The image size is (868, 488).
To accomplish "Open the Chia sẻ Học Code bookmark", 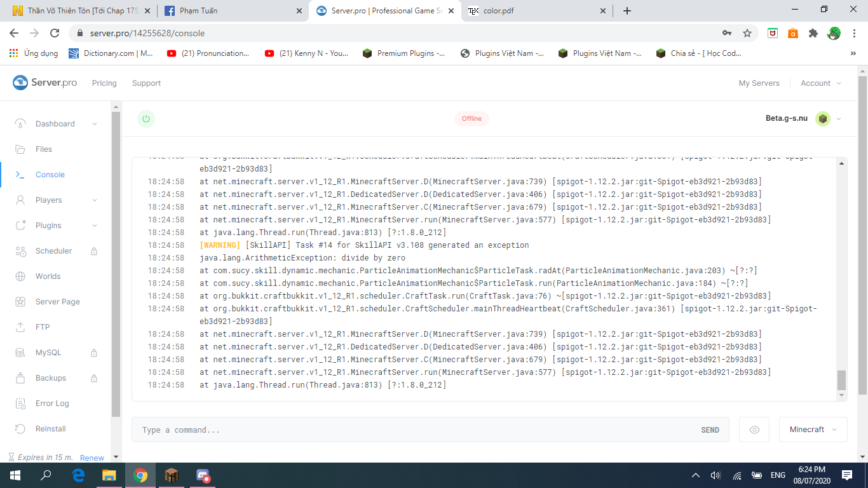I will (699, 53).
